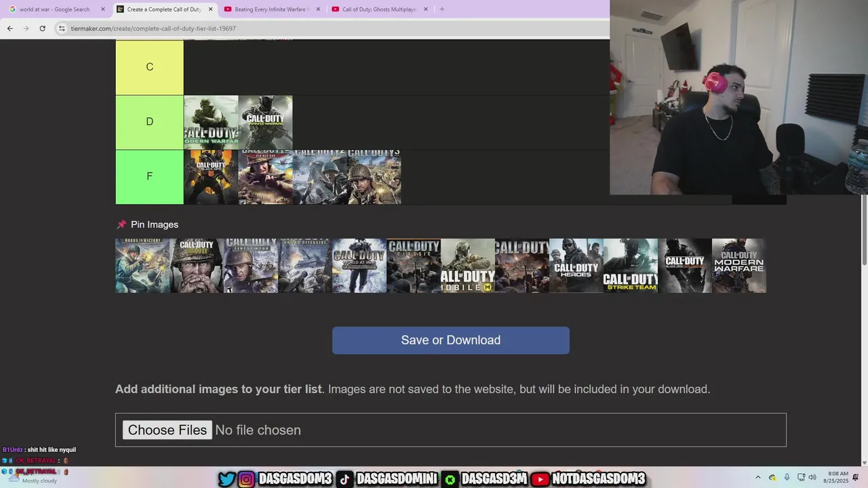Pick the Call of Duty Finest Hour cover
This screenshot has width=868, height=488.
tap(251, 266)
